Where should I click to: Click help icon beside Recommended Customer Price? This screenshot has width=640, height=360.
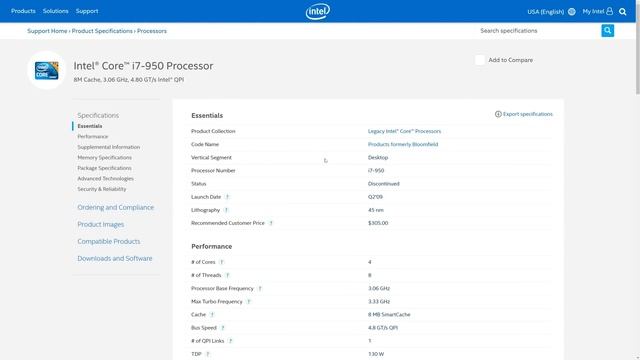point(271,223)
